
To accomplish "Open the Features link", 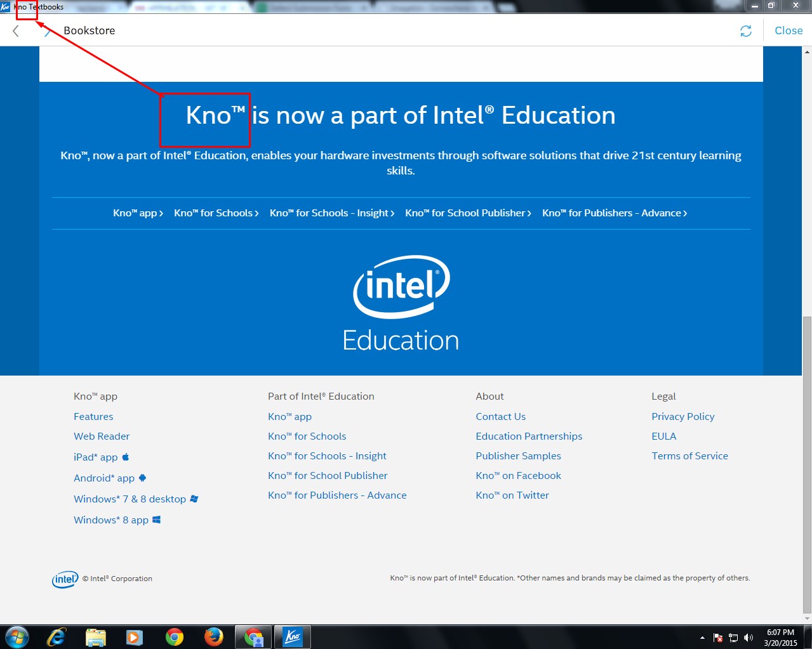I will click(93, 417).
